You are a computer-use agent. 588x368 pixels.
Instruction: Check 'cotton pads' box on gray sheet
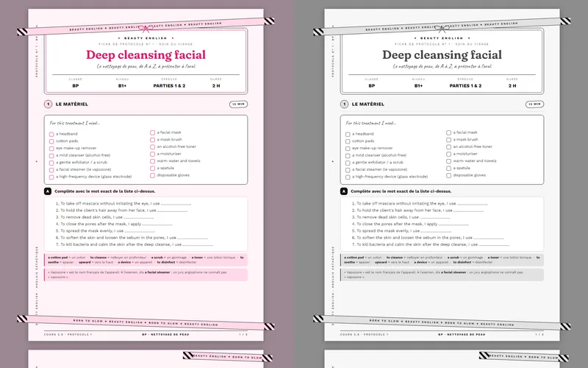348,141
